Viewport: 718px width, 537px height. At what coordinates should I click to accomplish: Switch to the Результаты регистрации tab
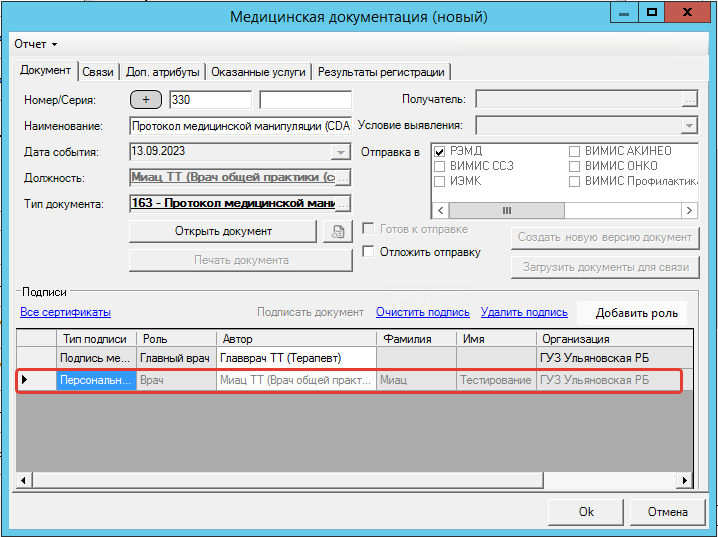(x=381, y=72)
